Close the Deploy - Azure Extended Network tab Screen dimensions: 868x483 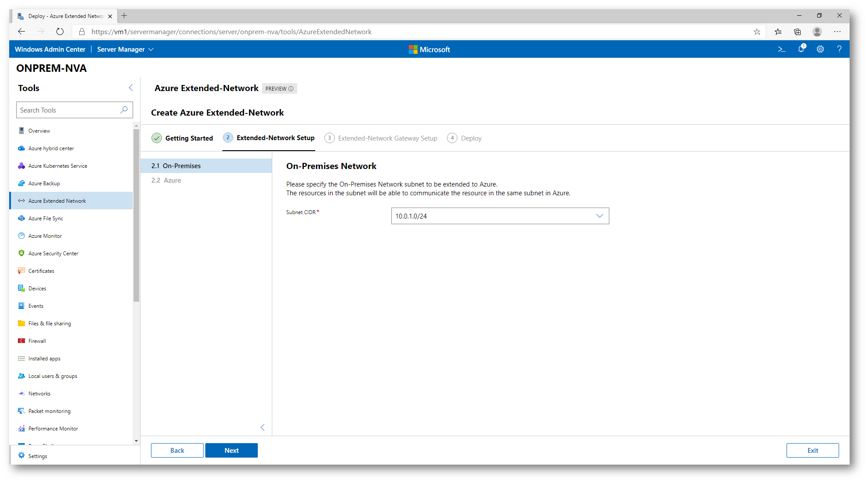(x=110, y=16)
